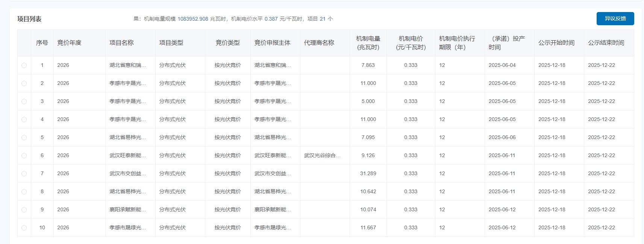Screen dimensions: 644x244
Task: Choose the row 4 radio button
Action: (24, 120)
